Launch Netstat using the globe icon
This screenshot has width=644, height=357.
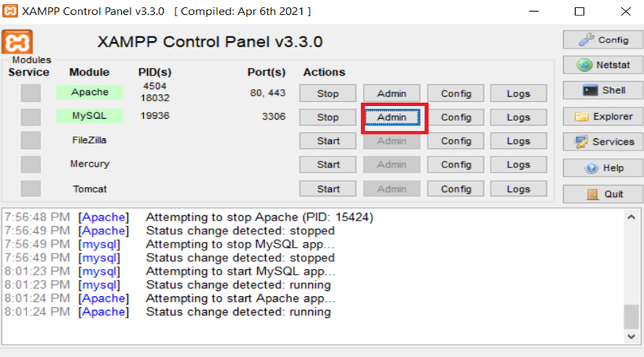point(584,65)
